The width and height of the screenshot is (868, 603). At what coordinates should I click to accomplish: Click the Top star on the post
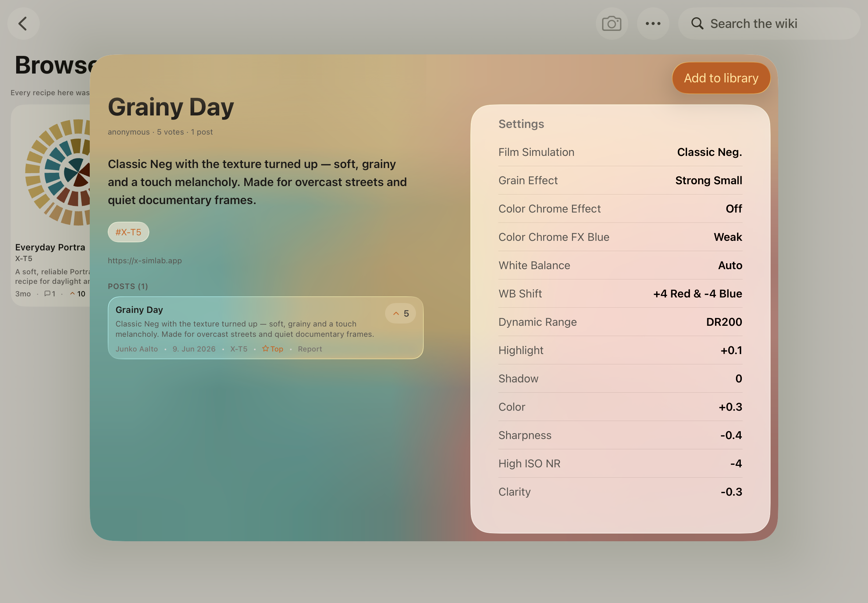pyautogui.click(x=273, y=349)
